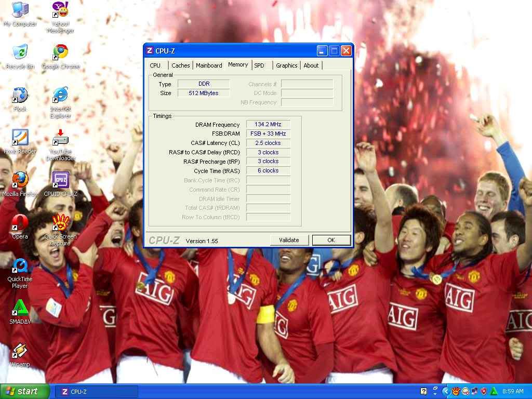This screenshot has height=399, width=532.
Task: Open the Foxit Reader desktop icon
Action: tap(20, 141)
